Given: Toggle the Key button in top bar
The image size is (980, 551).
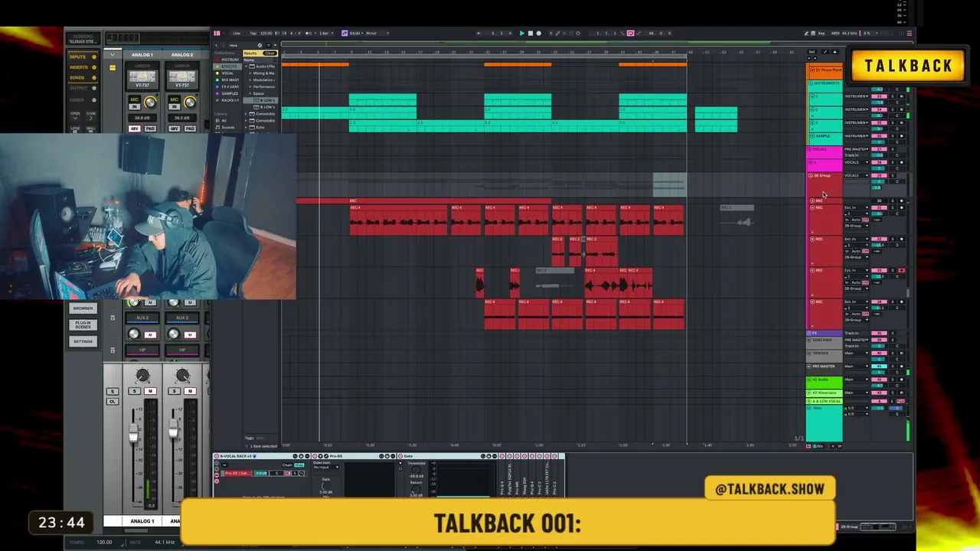Looking at the screenshot, I should point(822,33).
